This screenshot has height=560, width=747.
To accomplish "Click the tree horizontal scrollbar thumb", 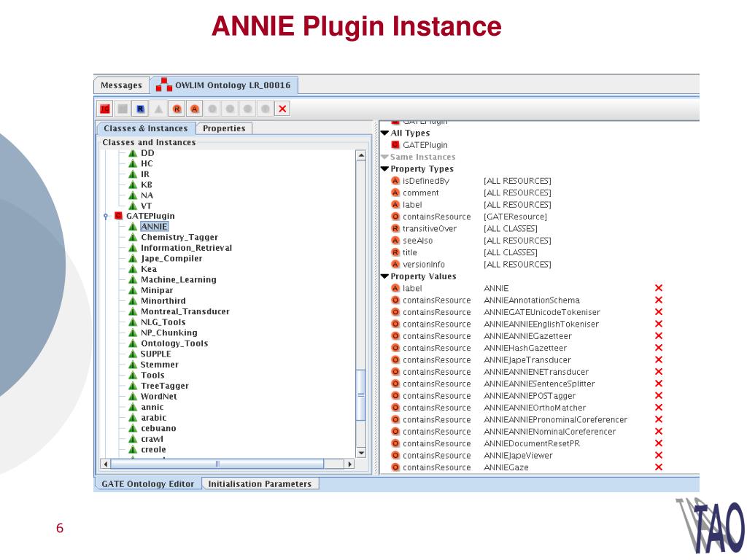I will (217, 464).
